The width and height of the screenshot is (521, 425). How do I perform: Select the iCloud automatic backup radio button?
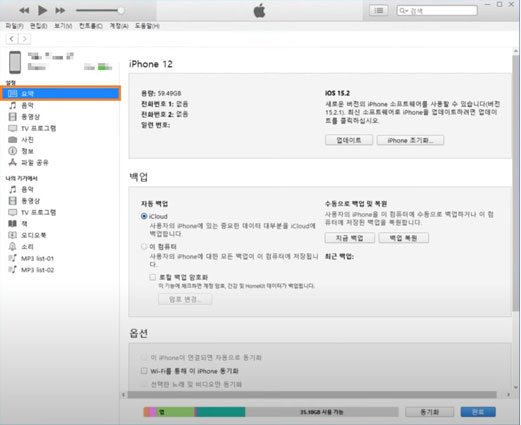tap(144, 216)
